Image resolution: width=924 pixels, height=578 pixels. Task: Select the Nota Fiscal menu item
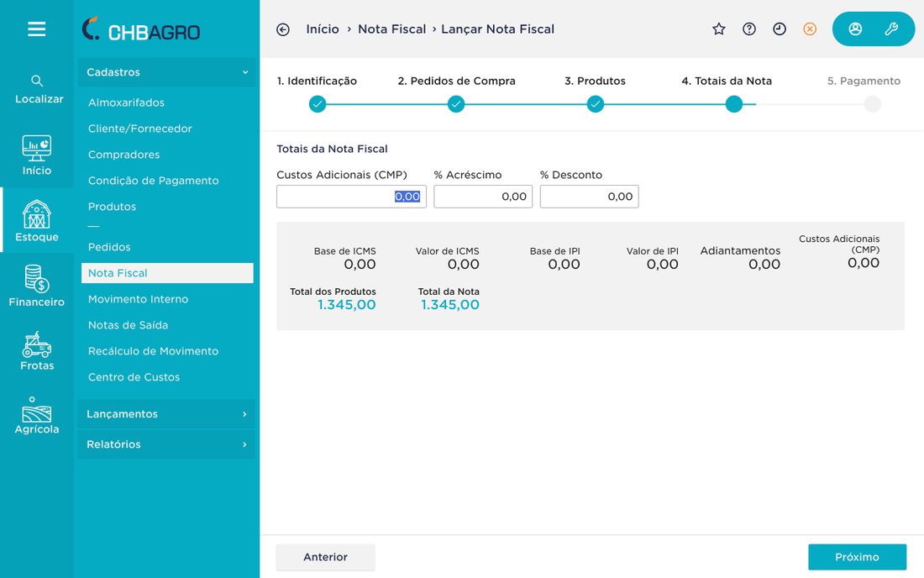[x=167, y=273]
